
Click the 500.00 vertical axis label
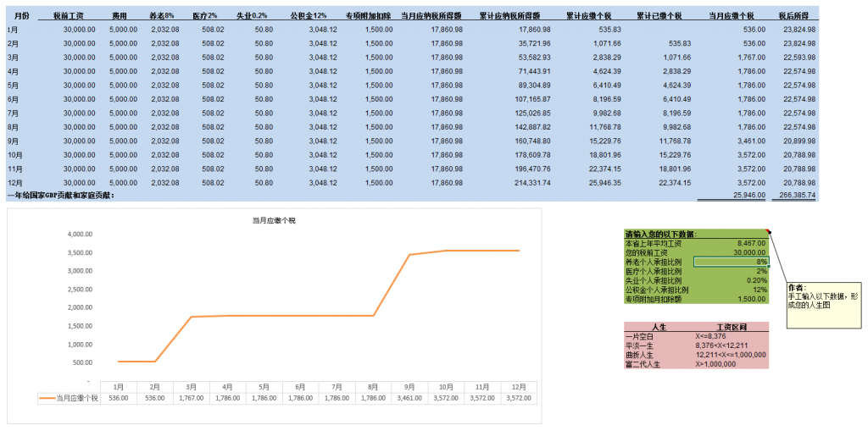tap(83, 362)
